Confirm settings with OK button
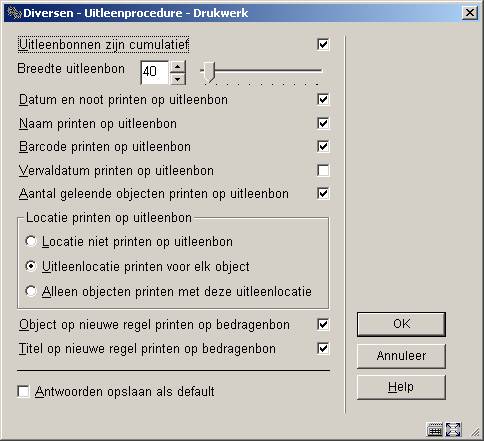The height and width of the screenshot is (441, 484). 401,324
